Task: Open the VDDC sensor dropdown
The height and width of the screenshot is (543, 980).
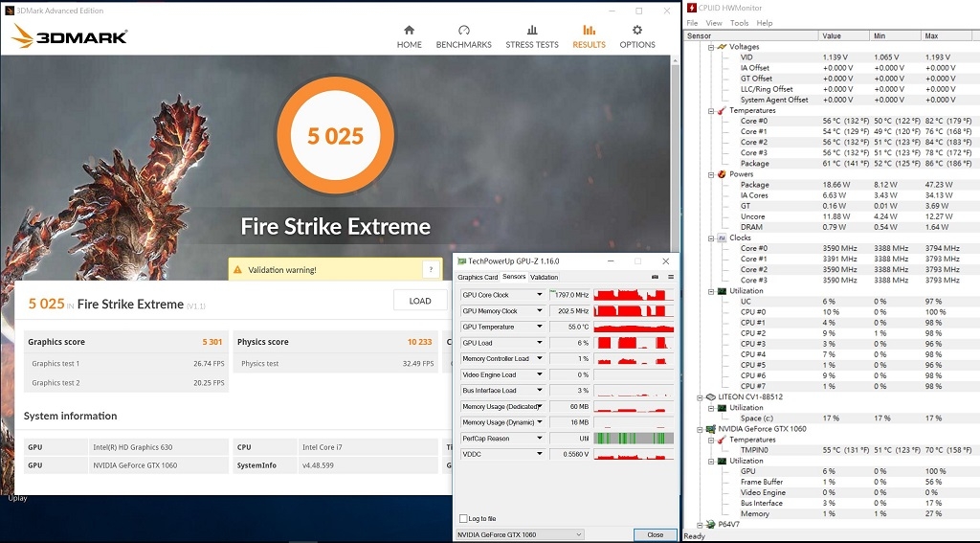Action: click(540, 454)
